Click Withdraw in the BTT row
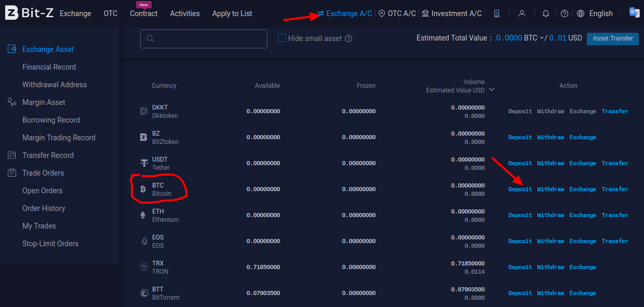644x307 pixels. 551,293
